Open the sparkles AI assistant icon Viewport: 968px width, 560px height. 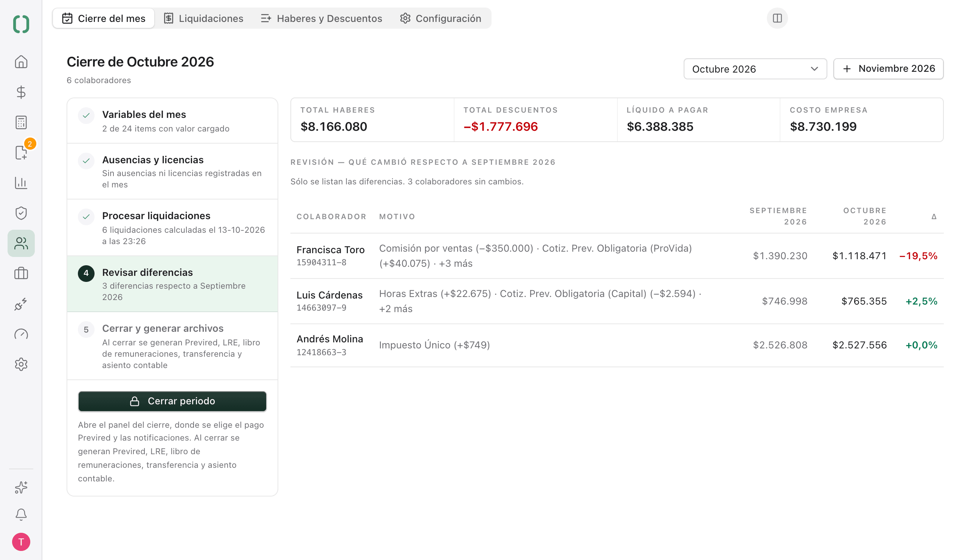click(21, 487)
